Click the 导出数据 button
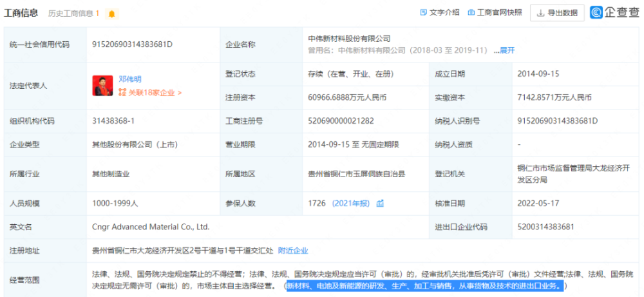Viewport: 644px width, 297px height. 557,13
